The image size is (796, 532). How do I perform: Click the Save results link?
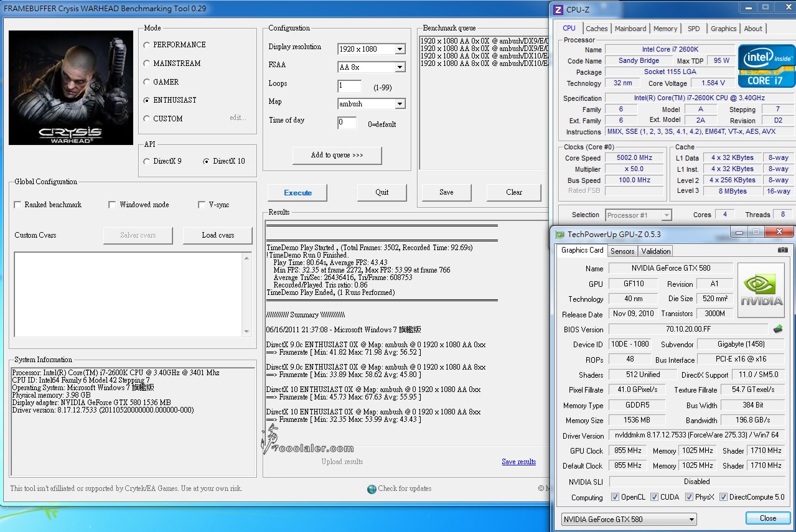[518, 462]
